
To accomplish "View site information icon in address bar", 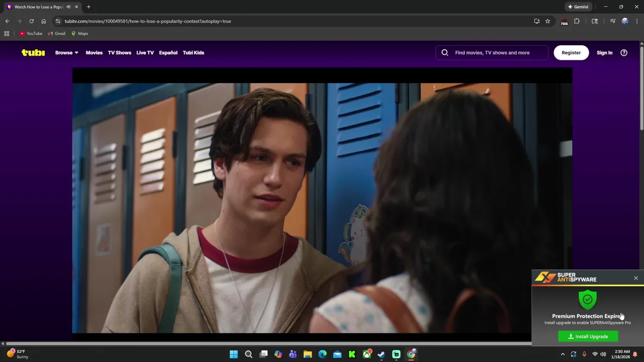I will [58, 21].
